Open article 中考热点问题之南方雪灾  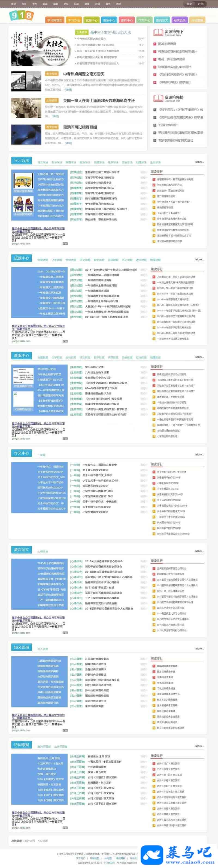pos(84,74)
